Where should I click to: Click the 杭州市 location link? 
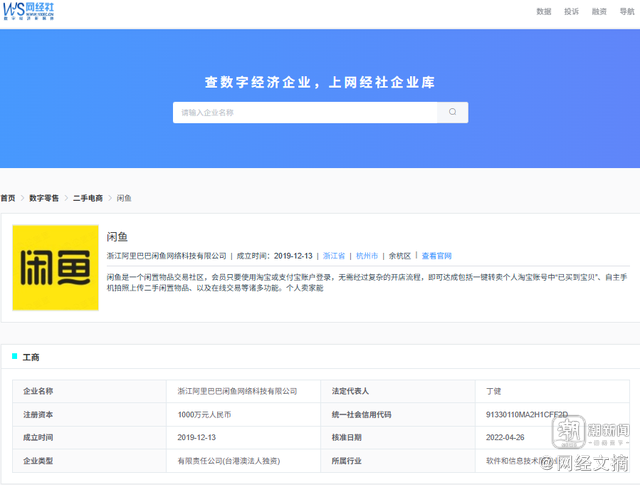[367, 256]
